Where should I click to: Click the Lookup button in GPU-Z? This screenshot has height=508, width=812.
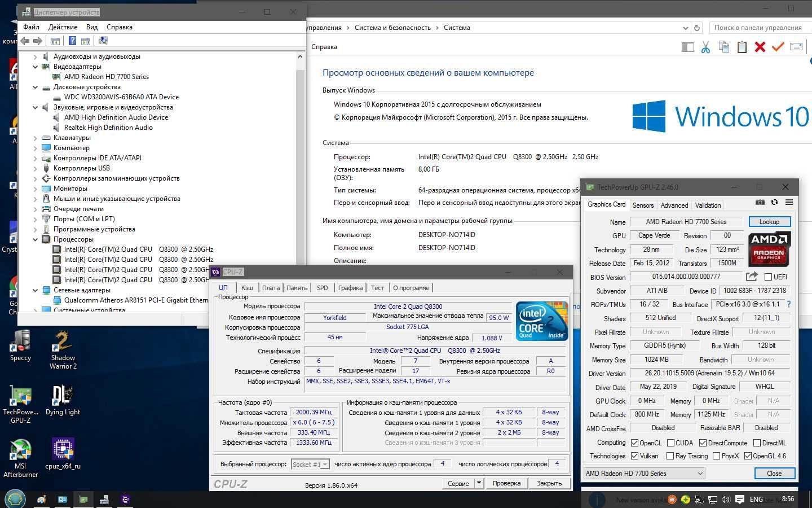(x=770, y=222)
